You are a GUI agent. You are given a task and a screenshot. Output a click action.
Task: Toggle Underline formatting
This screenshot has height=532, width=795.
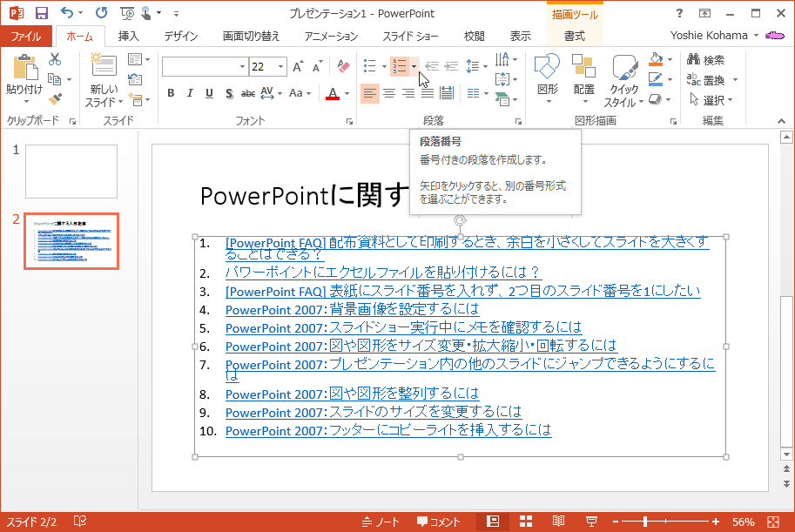click(209, 93)
